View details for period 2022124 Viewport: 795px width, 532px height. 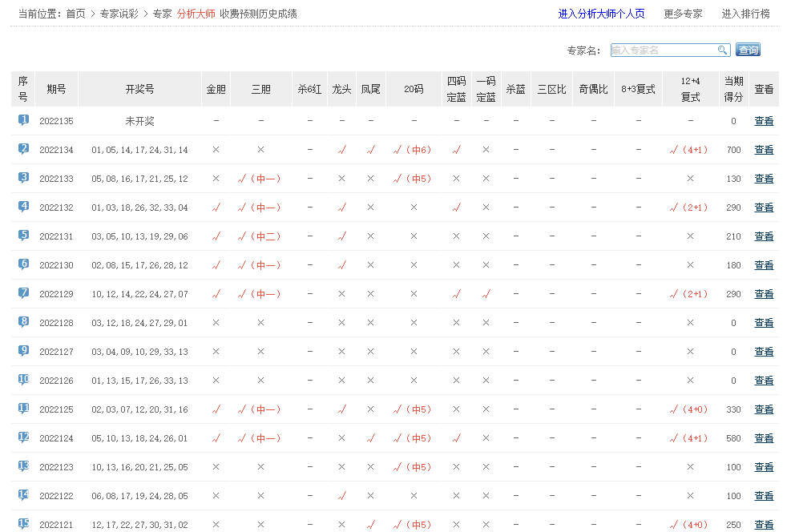pos(764,438)
